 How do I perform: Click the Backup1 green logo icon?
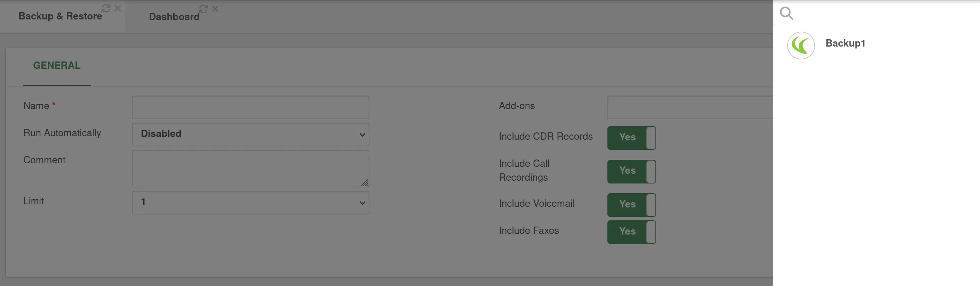pos(801,46)
